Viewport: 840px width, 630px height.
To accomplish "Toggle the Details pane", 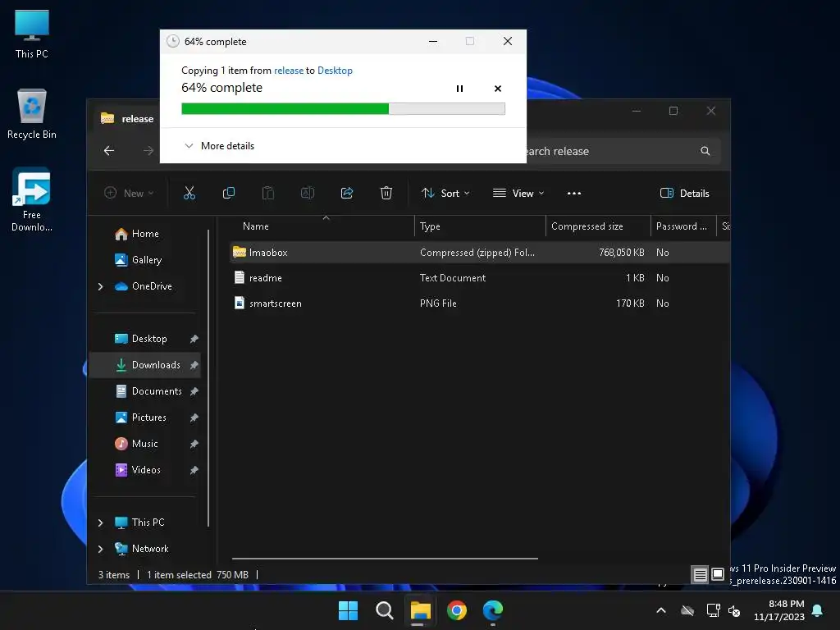I will pyautogui.click(x=685, y=194).
